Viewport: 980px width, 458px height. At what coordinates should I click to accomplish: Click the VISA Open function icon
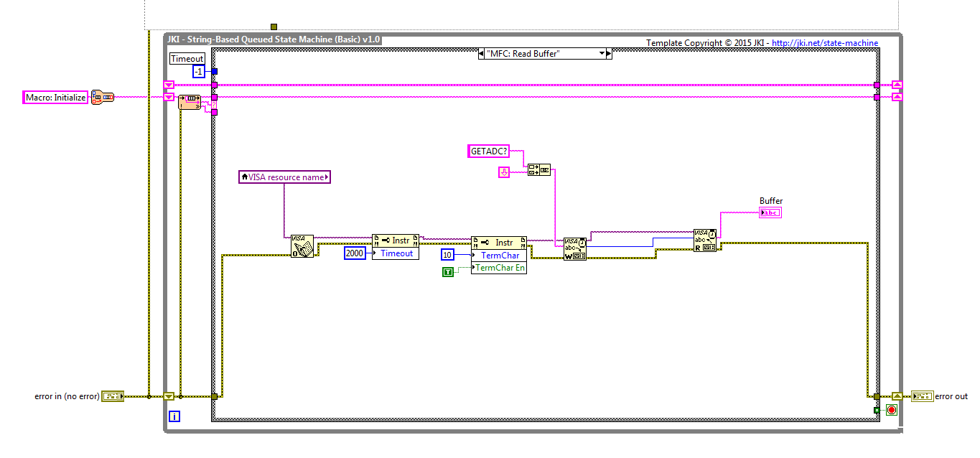pyautogui.click(x=302, y=246)
